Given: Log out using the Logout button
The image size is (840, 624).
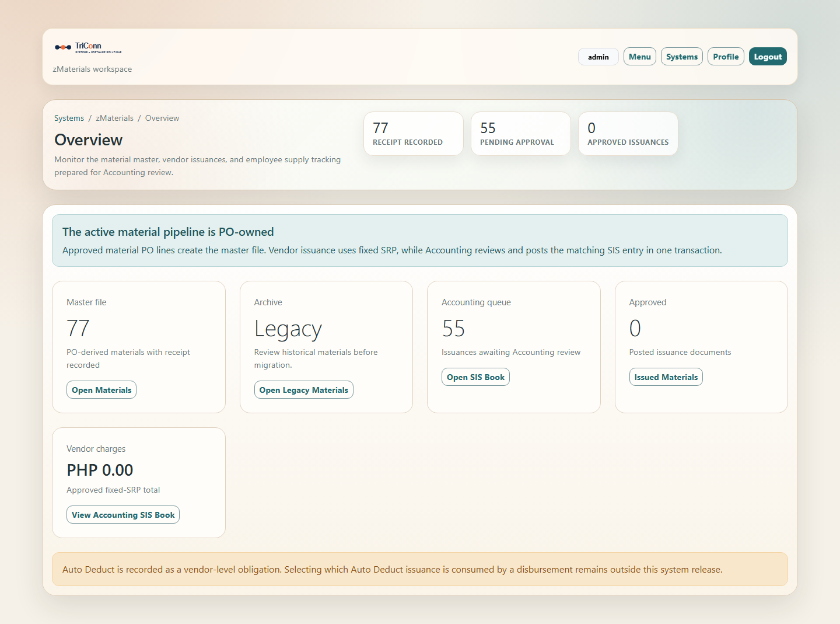Looking at the screenshot, I should tap(768, 57).
